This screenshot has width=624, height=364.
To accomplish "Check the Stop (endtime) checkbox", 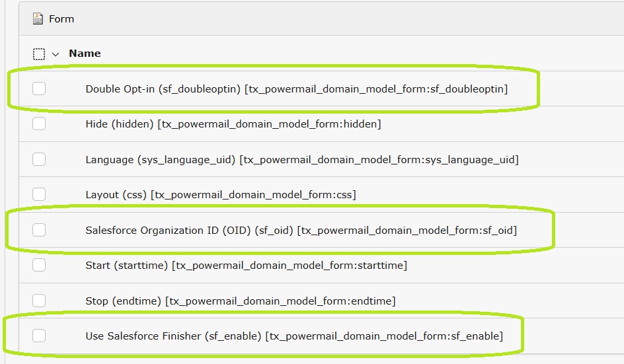I will coord(39,301).
